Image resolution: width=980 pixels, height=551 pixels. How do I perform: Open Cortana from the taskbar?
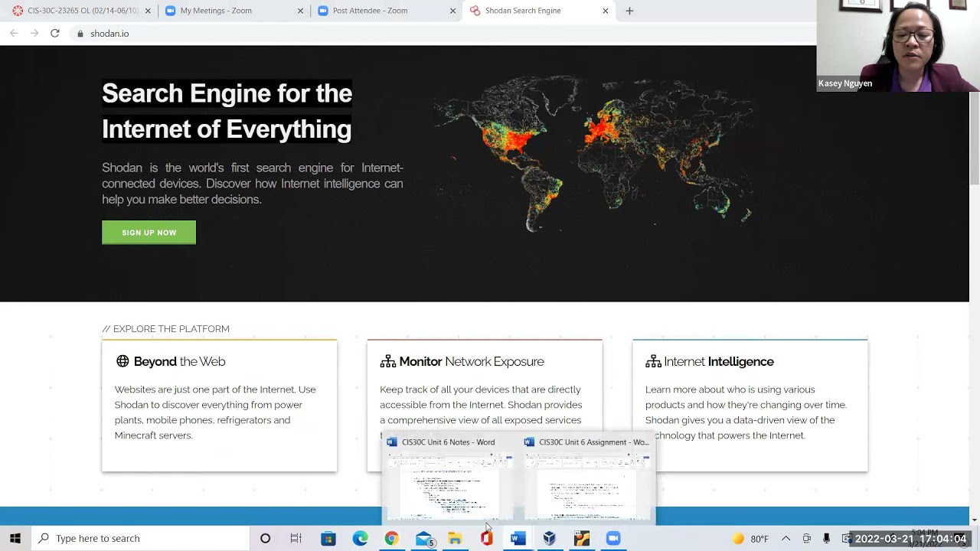point(265,538)
